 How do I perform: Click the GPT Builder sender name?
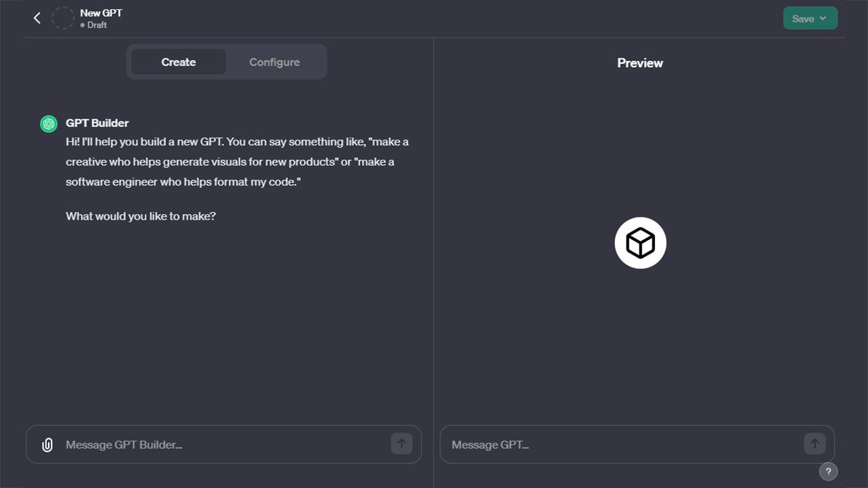click(x=97, y=123)
